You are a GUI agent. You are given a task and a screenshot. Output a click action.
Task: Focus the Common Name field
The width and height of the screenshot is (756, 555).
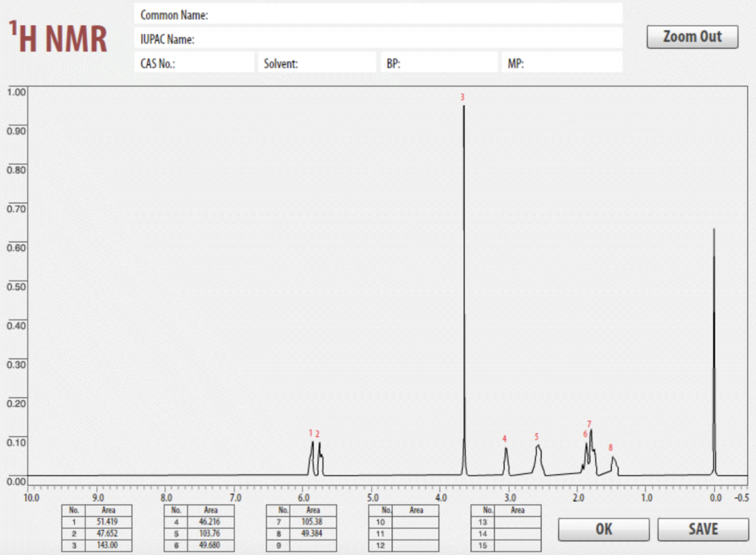click(x=379, y=15)
